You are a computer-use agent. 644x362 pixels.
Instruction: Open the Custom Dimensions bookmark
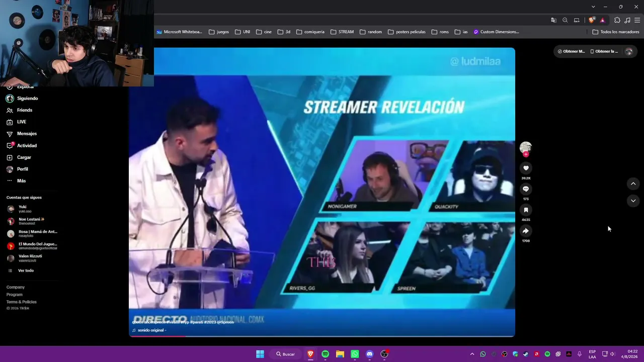pyautogui.click(x=496, y=32)
